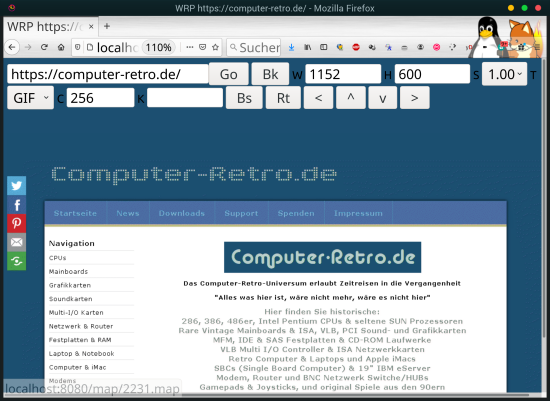Screen dimensions: 550x401
Task: Click the Go button
Action: point(229,74)
